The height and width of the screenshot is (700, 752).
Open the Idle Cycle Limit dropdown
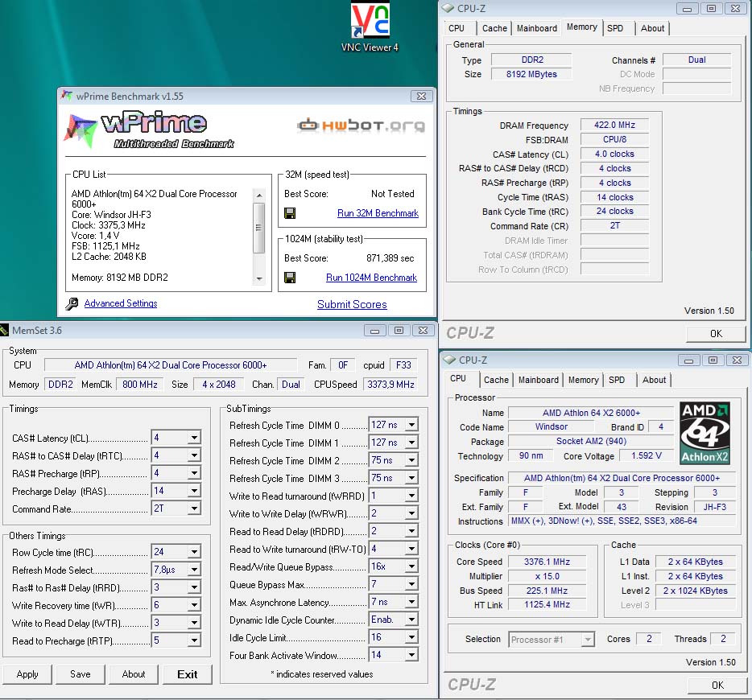pyautogui.click(x=411, y=638)
